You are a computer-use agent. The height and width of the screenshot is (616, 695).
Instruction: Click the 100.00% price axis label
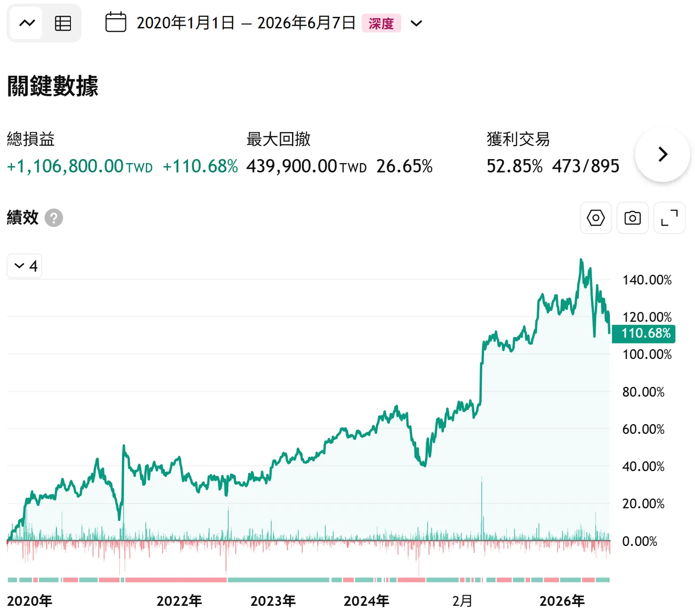647,355
